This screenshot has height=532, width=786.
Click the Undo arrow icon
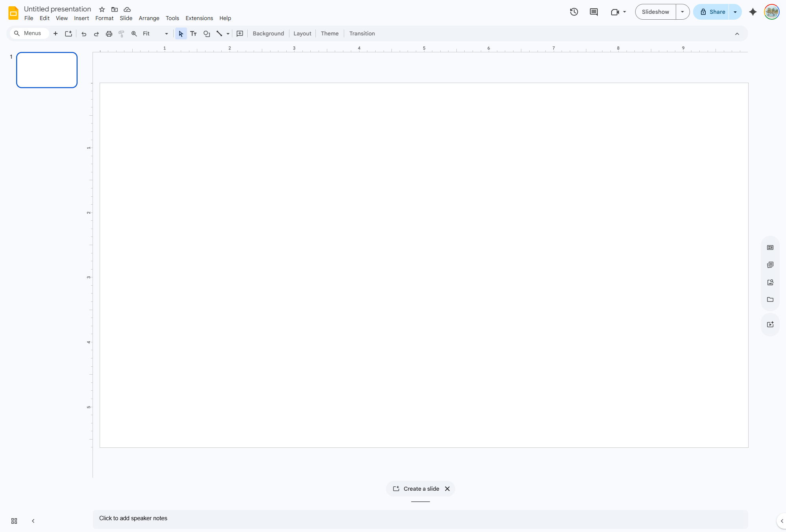point(84,34)
